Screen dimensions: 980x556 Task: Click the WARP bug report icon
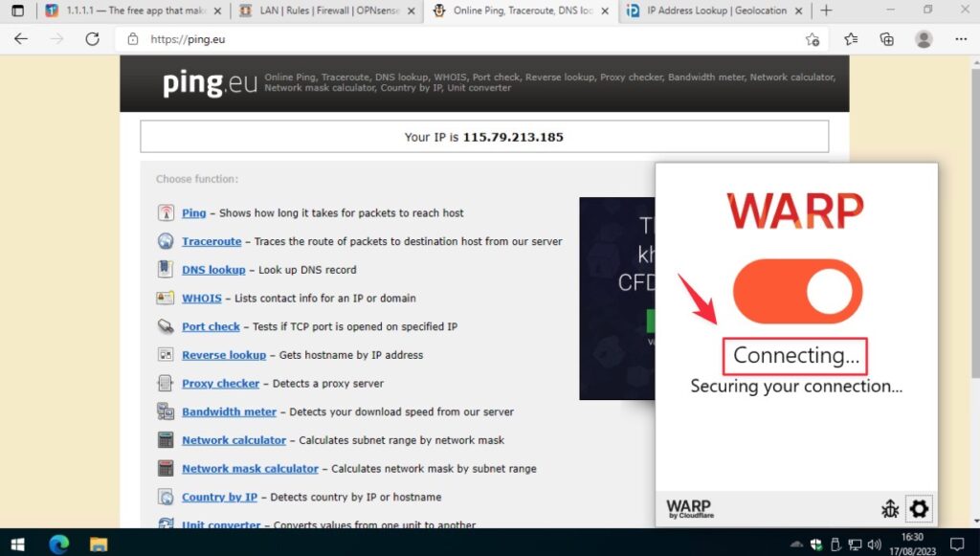[x=890, y=508]
